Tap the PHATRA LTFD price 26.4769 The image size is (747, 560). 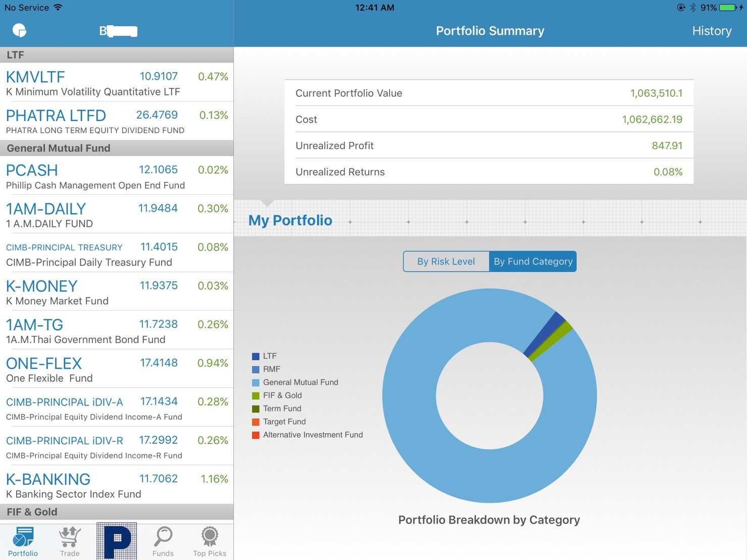coord(157,115)
